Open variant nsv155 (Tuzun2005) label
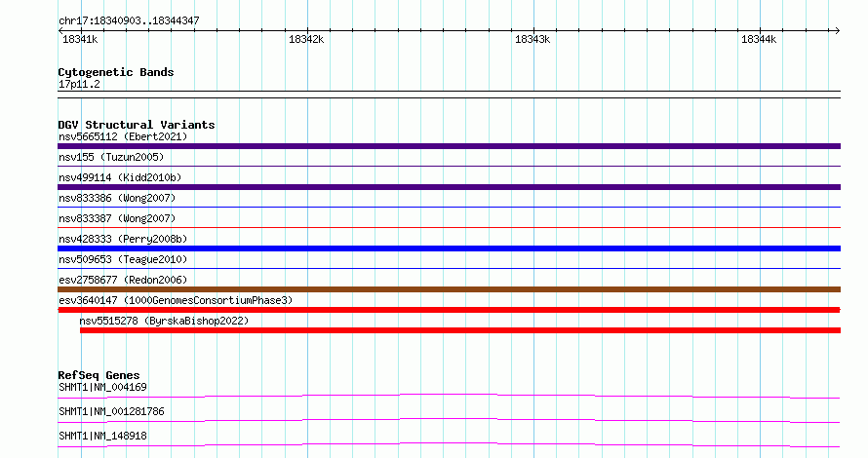Image resolution: width=868 pixels, height=458 pixels. 111,157
